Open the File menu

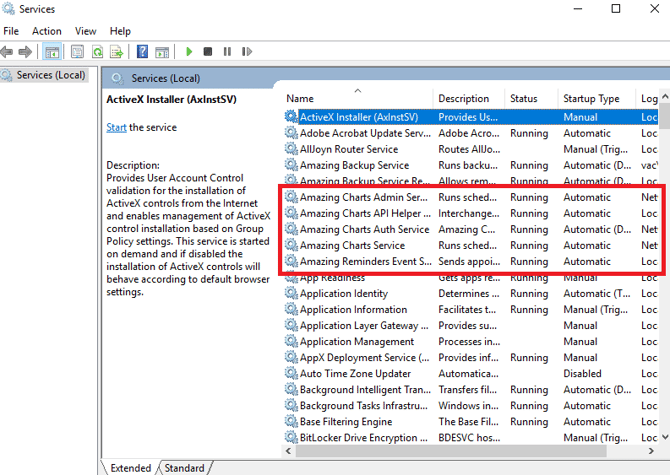(x=11, y=31)
